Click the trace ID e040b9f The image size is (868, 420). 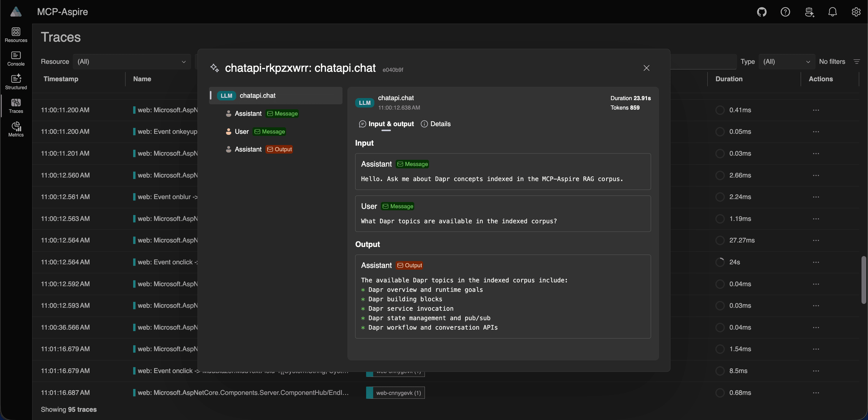pyautogui.click(x=393, y=70)
